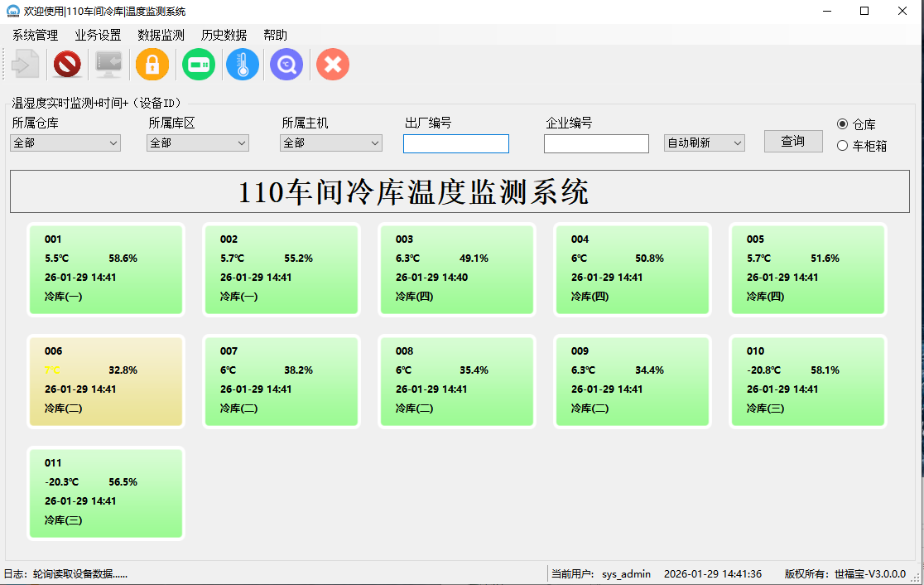Screen dimensions: 924x585
Task: Click the green device toolbar icon
Action: 199,65
